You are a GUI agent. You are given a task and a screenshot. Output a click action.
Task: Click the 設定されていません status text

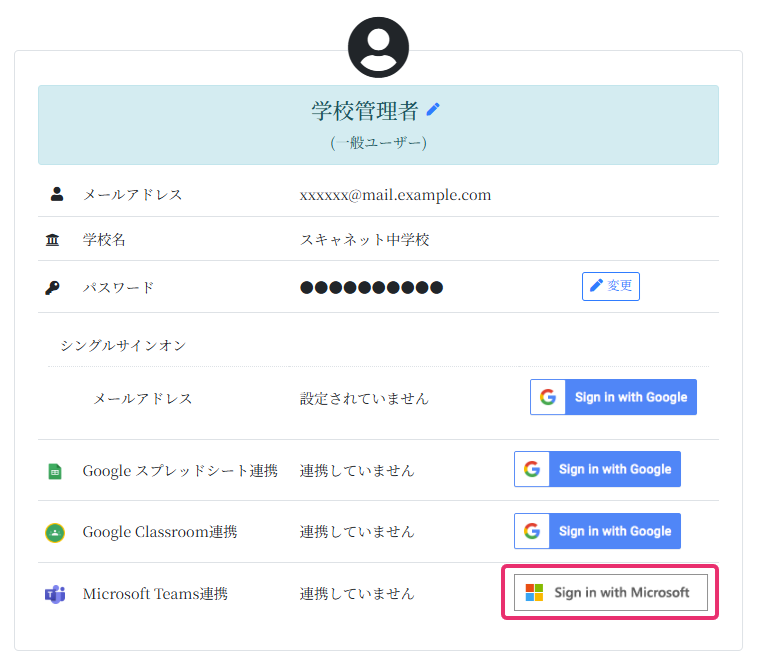tap(364, 398)
